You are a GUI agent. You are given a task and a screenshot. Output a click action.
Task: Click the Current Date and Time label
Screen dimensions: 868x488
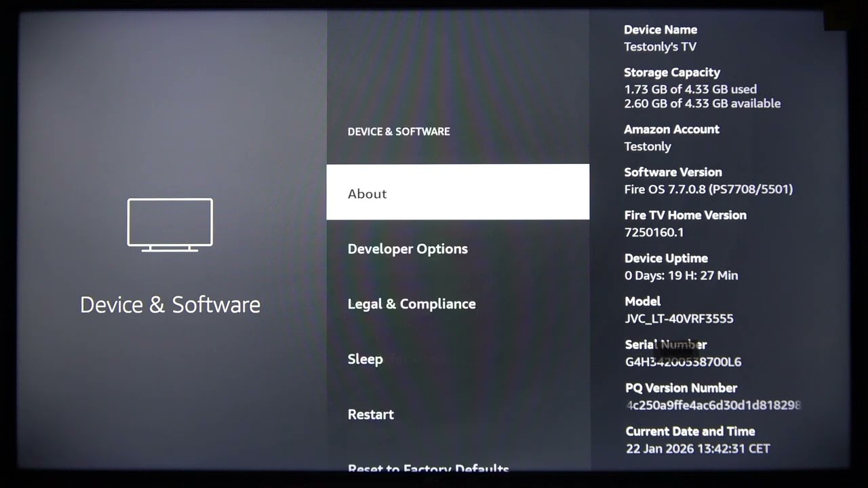pyautogui.click(x=690, y=432)
